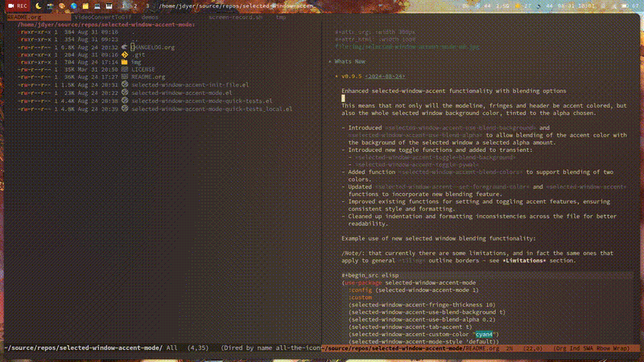Click the Dired by name mode indicator
Image resolution: width=644 pixels, height=362 pixels.
pyautogui.click(x=270, y=348)
